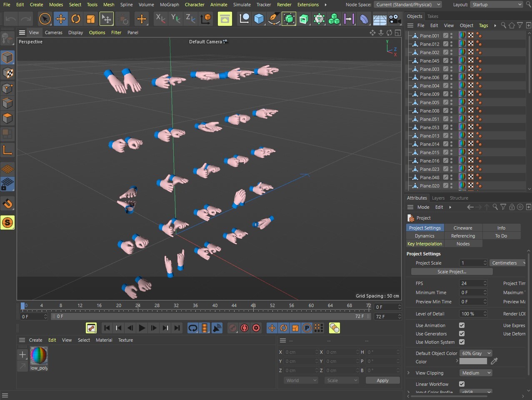Activate the Scale tool
Image resolution: width=532 pixels, height=400 pixels.
click(x=91, y=19)
